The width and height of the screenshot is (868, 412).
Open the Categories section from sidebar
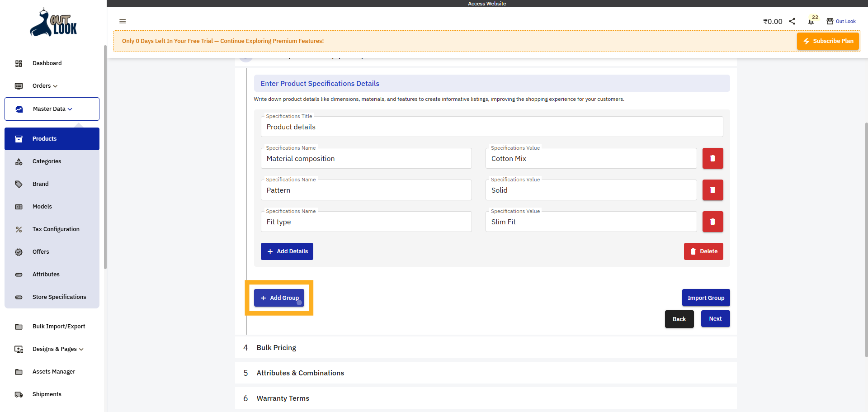pyautogui.click(x=47, y=161)
